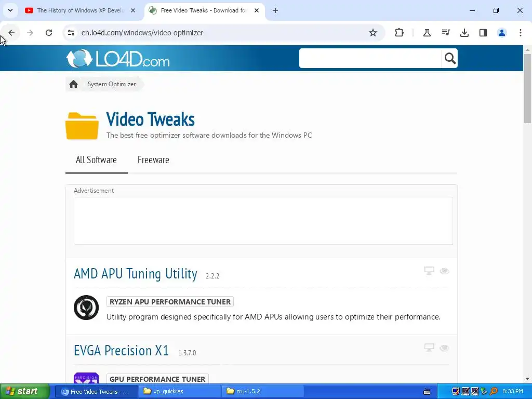
Task: Click scrollbar down arrow
Action: tap(528, 379)
